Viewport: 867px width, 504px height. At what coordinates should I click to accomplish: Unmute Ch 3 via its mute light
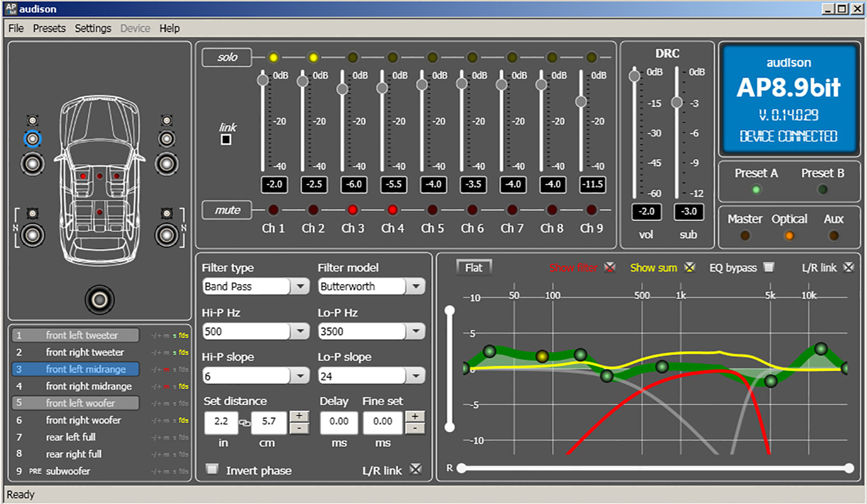[x=353, y=210]
